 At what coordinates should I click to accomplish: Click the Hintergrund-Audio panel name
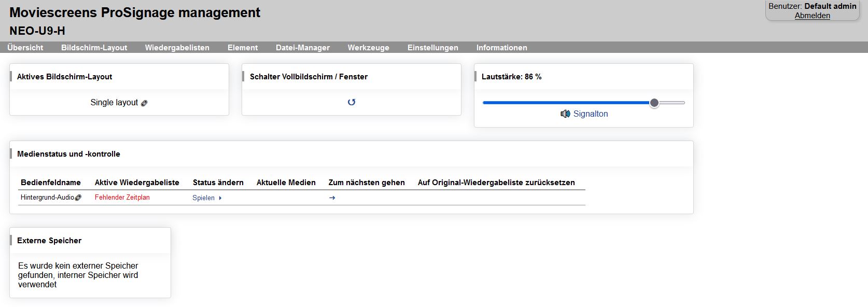47,197
